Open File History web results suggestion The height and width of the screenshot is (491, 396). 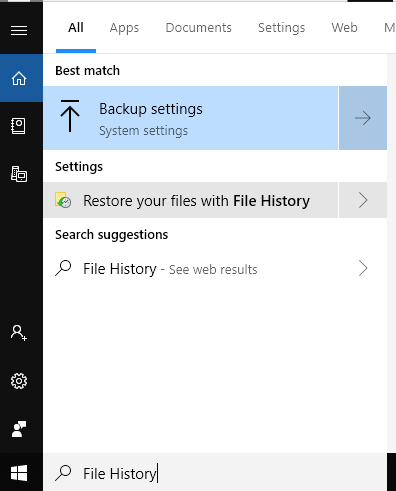pos(191,268)
